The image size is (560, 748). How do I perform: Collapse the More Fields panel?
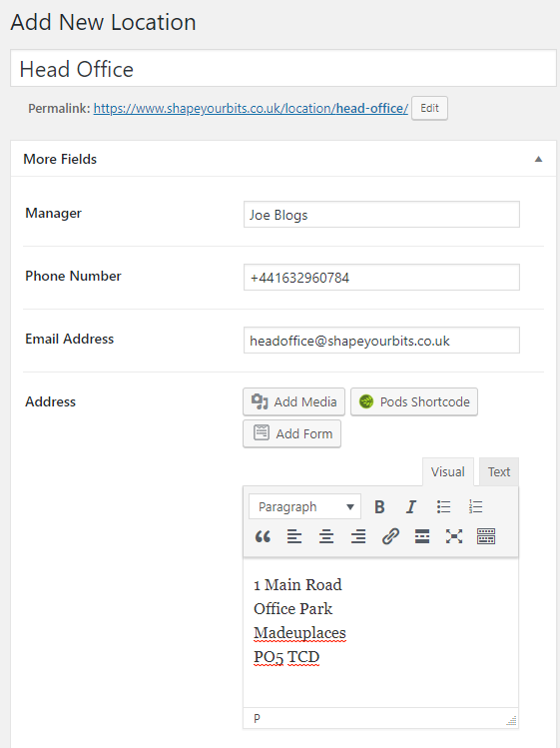(x=538, y=159)
